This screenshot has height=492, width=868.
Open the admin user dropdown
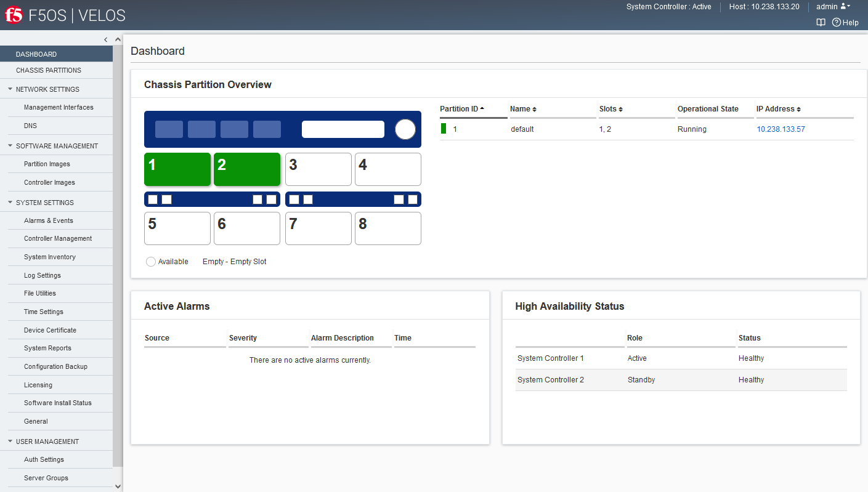[x=833, y=7]
